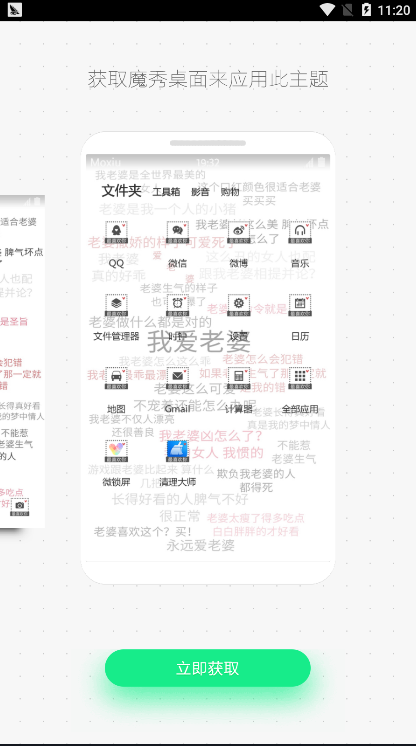Tap the 我爱老婆 center text in preview
The width and height of the screenshot is (416, 746).
pos(198,341)
